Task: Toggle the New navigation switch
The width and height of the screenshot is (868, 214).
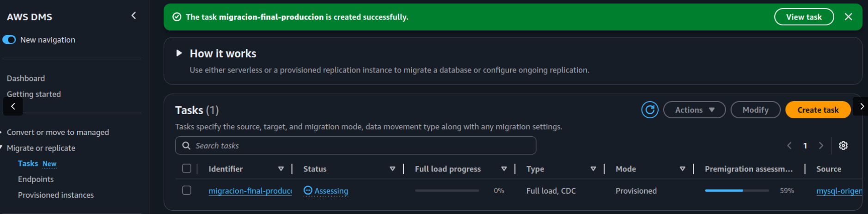Action: (x=9, y=40)
